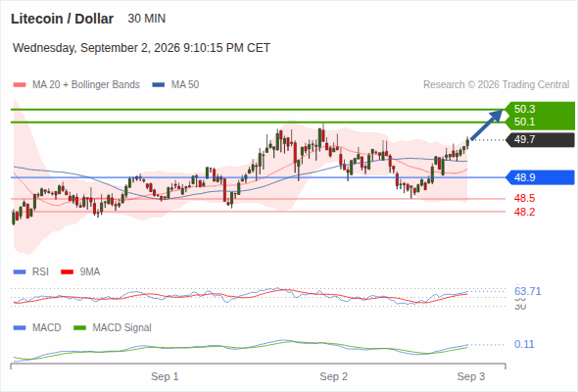Click the MACD Signal green legend swatch

pos(79,328)
